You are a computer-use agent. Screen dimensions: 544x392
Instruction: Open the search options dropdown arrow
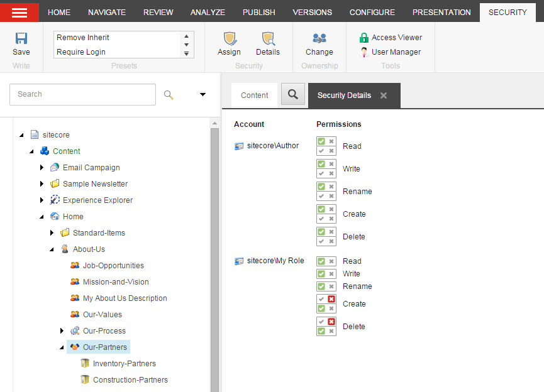203,95
